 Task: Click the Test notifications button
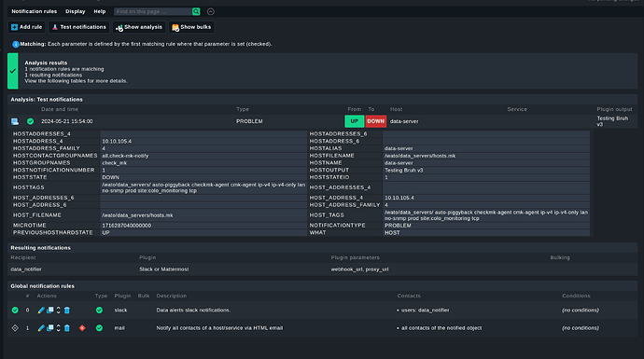tap(78, 27)
